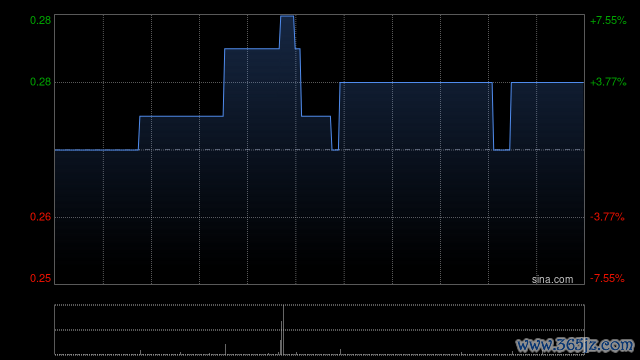Click the tallest white volume spike
The width and height of the screenshot is (640, 360).
point(283,330)
